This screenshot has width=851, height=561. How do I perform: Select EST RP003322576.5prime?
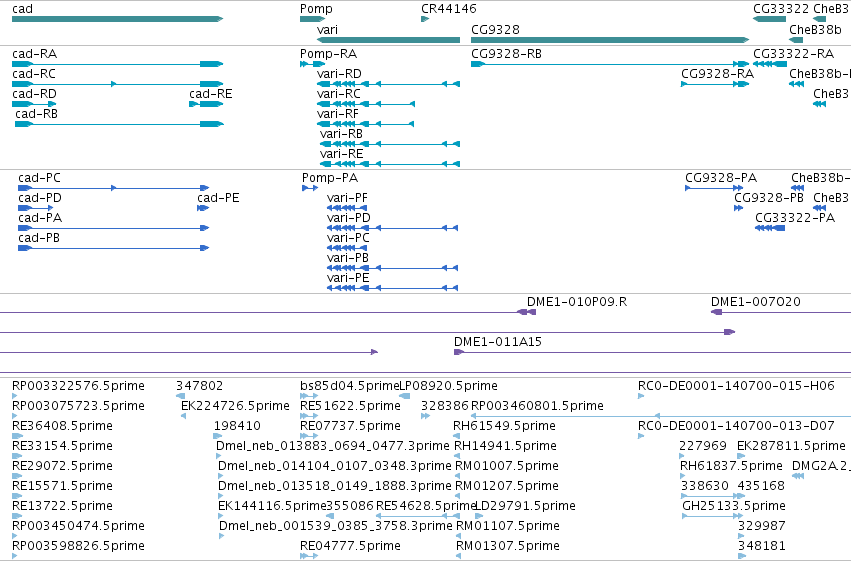78,386
